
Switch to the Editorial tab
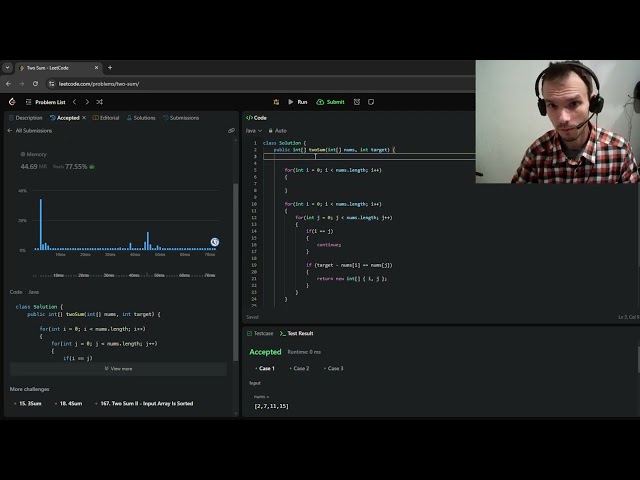point(106,118)
